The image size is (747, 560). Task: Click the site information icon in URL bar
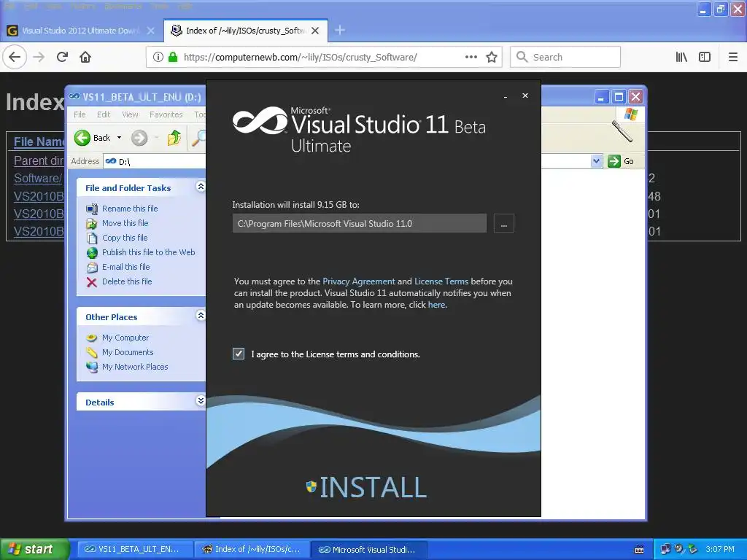click(x=158, y=57)
